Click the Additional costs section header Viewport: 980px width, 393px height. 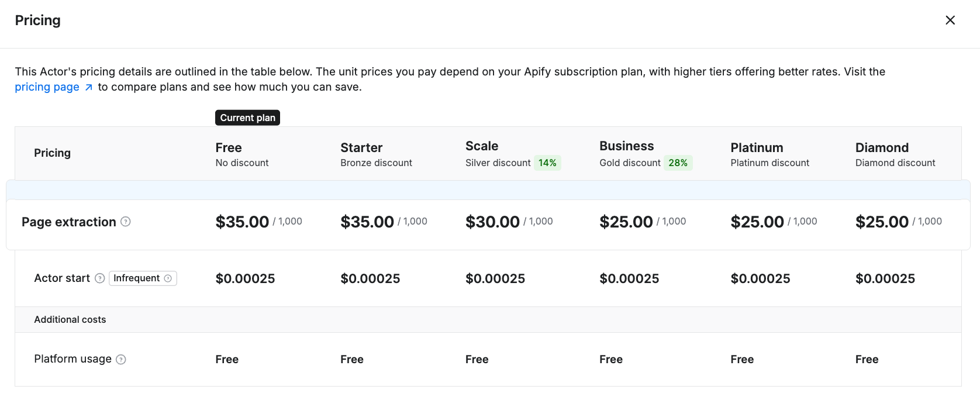click(70, 320)
